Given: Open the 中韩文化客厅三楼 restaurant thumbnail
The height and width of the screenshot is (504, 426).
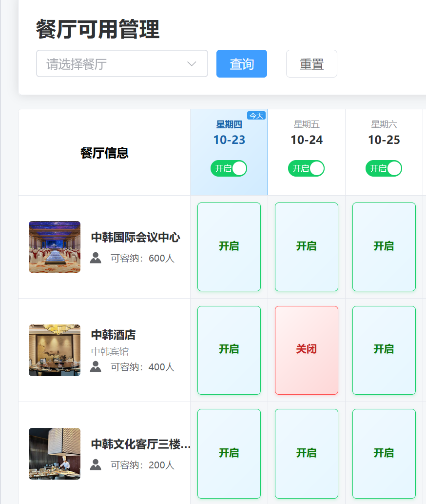Looking at the screenshot, I should tap(55, 454).
